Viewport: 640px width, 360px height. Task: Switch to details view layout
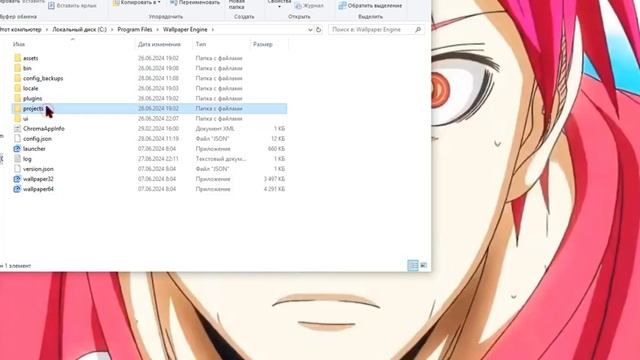413,265
